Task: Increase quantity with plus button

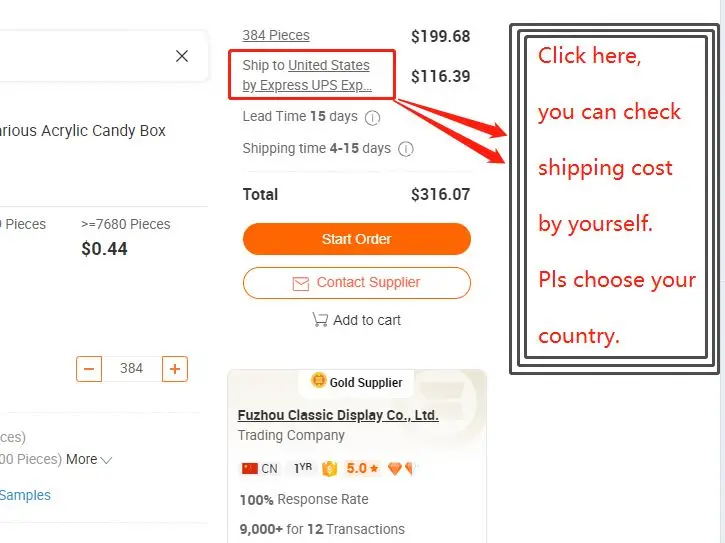Action: tap(174, 369)
